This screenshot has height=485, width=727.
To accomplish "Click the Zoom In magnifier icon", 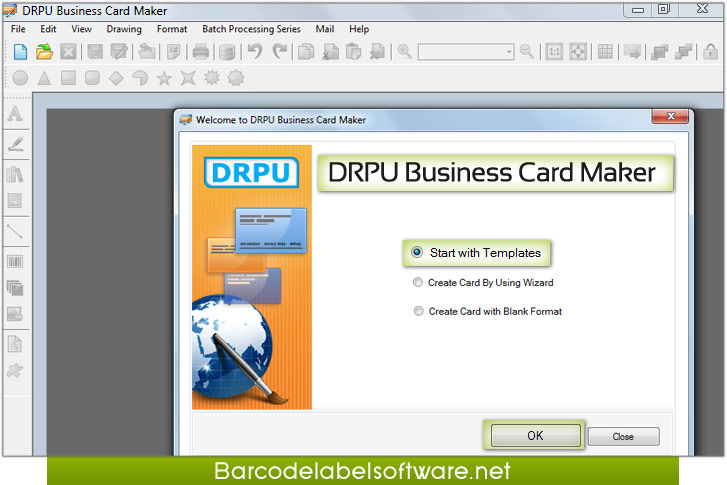I will (x=405, y=51).
